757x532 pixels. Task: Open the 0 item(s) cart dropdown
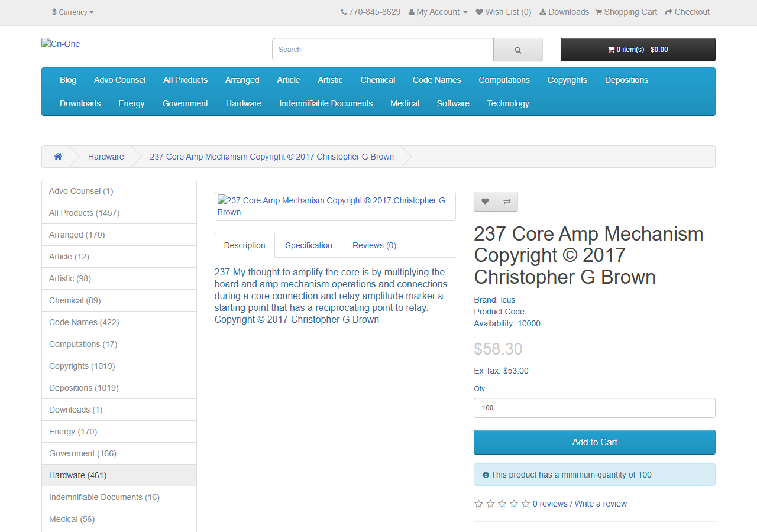[x=638, y=50]
